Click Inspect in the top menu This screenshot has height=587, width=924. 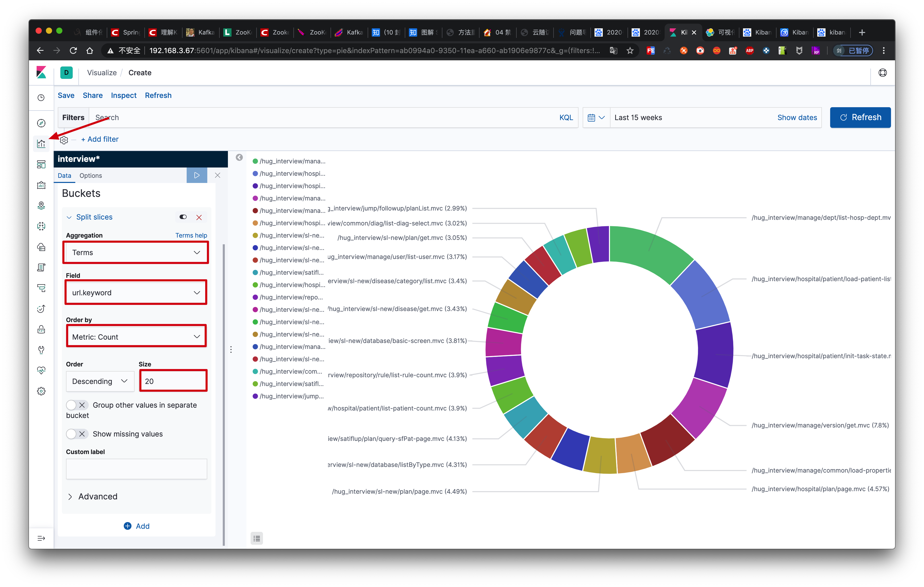coord(123,95)
